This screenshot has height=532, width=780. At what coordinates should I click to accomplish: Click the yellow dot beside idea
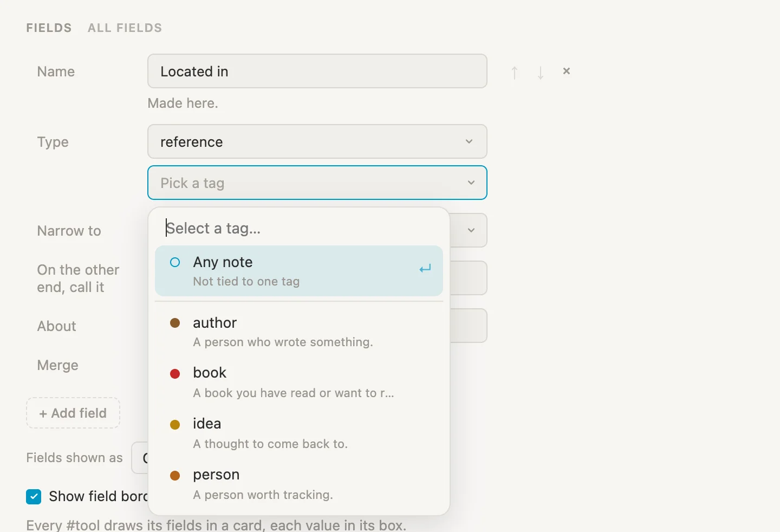click(175, 425)
